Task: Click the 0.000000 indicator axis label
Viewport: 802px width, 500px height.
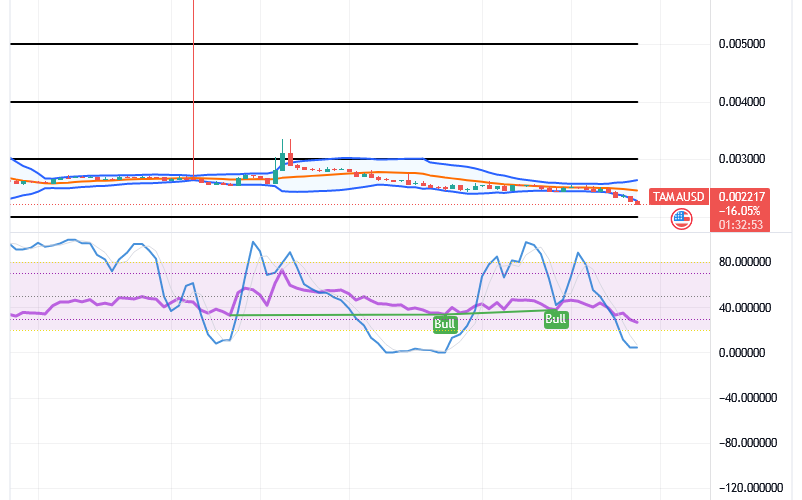Action: [x=742, y=353]
